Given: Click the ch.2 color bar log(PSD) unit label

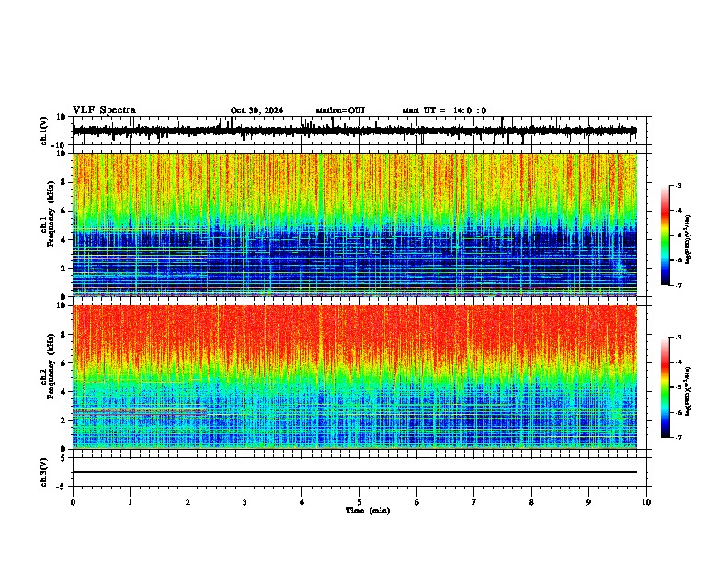Looking at the screenshot, I should point(688,391).
